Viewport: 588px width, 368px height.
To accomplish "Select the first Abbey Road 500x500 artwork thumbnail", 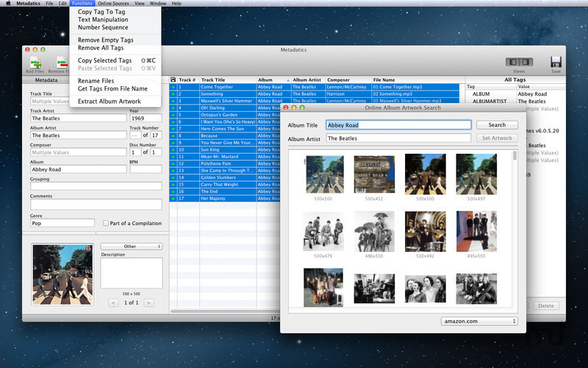I will (323, 174).
